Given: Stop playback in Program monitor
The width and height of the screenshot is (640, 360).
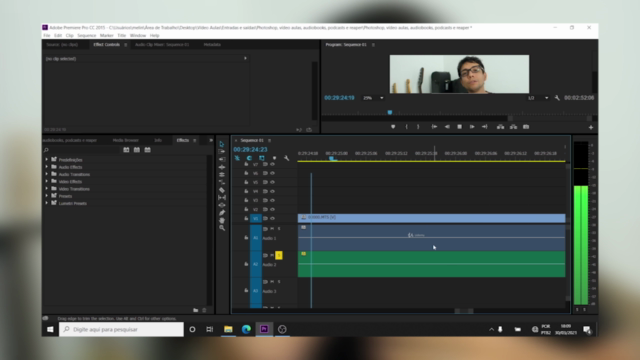Looking at the screenshot, I should click(x=460, y=127).
